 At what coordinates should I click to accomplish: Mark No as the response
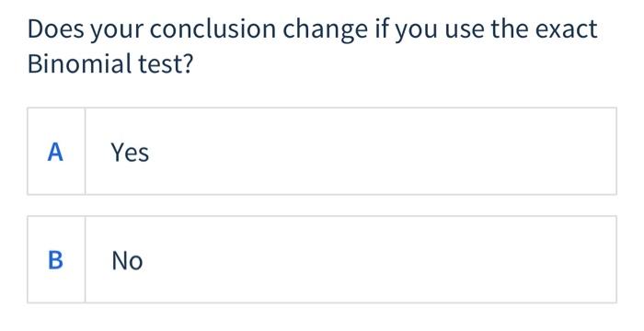322,259
